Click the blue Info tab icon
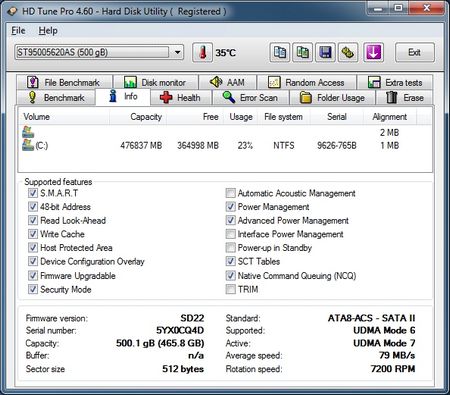This screenshot has height=395, width=450. (x=113, y=96)
